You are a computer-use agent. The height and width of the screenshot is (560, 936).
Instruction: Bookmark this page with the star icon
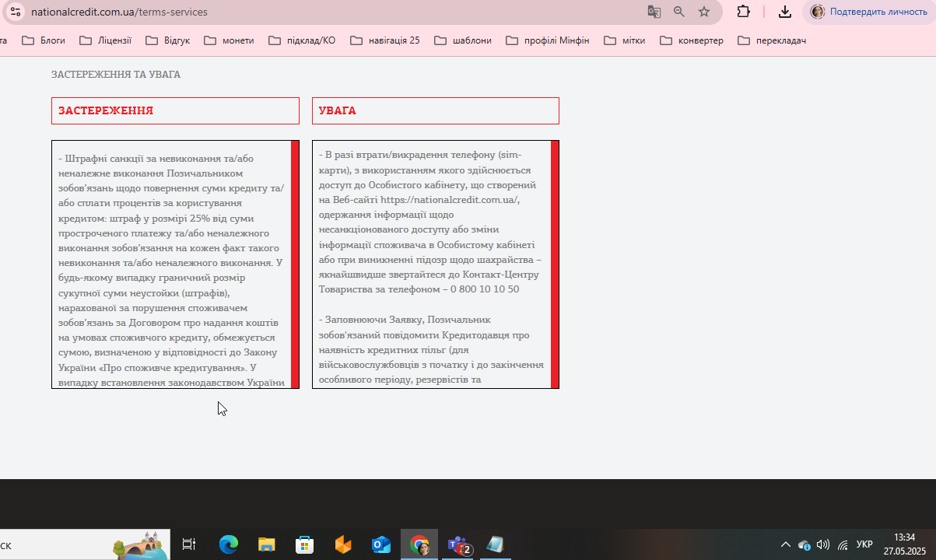(x=704, y=12)
